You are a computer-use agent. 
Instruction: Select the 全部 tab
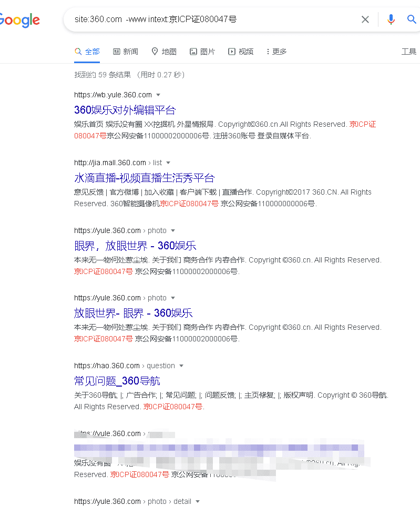click(87, 52)
